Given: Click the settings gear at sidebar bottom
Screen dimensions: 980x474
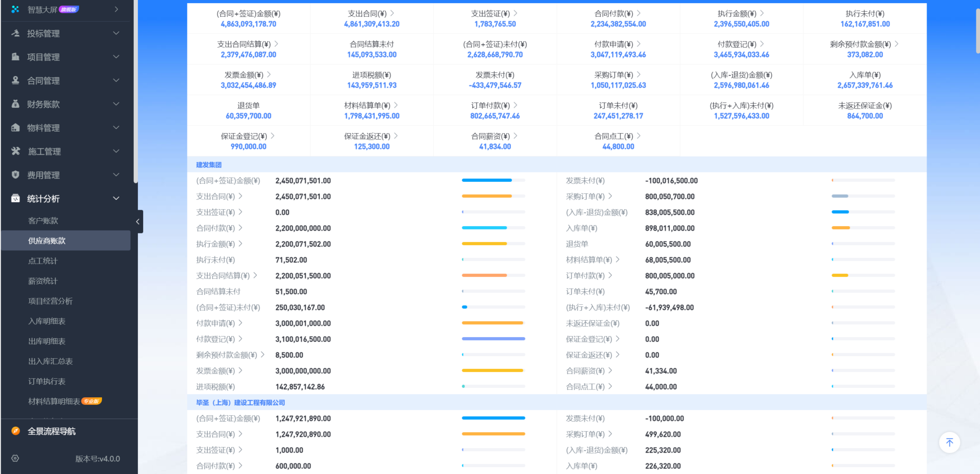Looking at the screenshot, I should click(x=15, y=459).
